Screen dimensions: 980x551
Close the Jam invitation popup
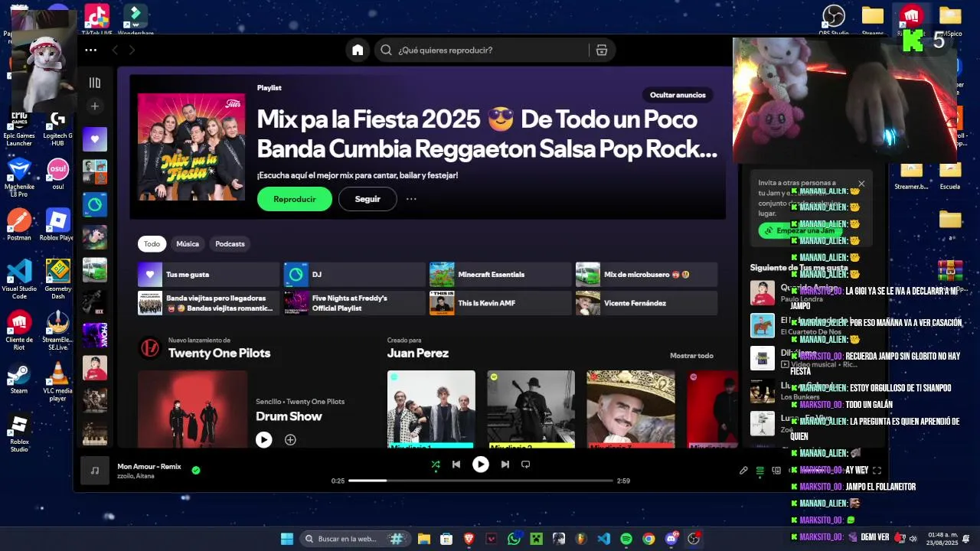point(861,184)
